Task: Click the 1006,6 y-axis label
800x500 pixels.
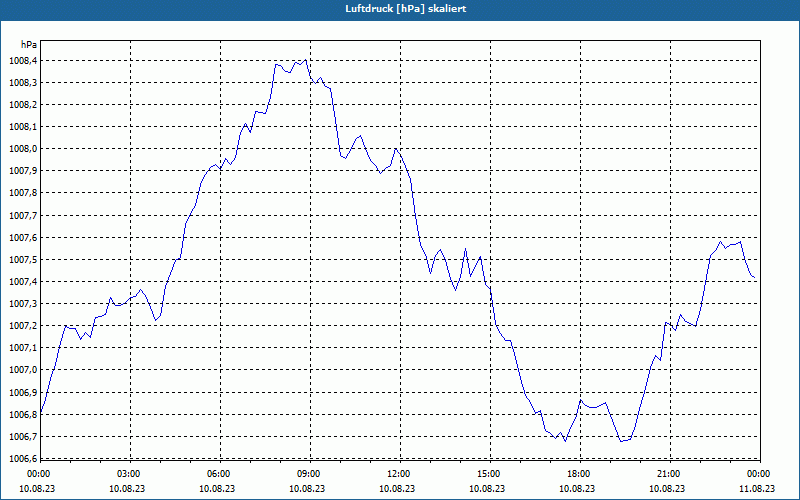Action: tap(23, 459)
